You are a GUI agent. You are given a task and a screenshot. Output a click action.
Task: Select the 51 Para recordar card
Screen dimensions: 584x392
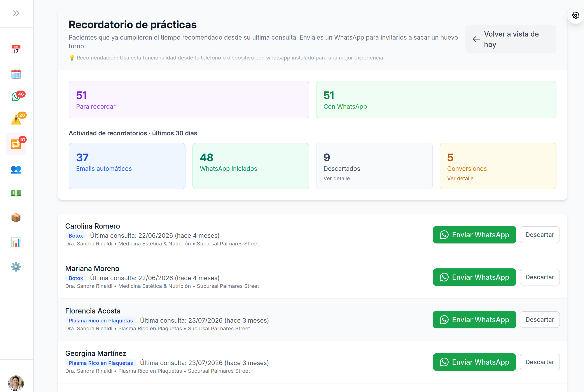click(189, 100)
